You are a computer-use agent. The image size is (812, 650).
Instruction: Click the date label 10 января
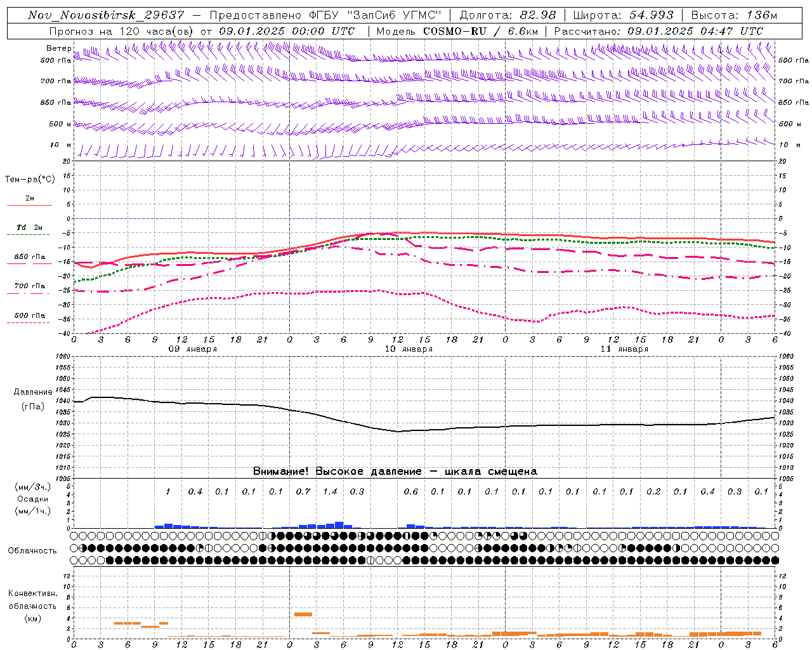[x=409, y=349]
